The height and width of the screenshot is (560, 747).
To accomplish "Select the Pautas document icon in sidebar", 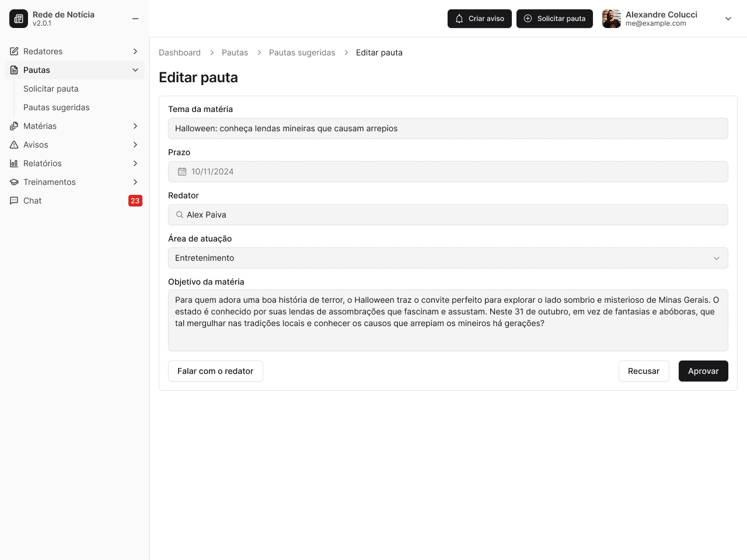I will point(14,70).
